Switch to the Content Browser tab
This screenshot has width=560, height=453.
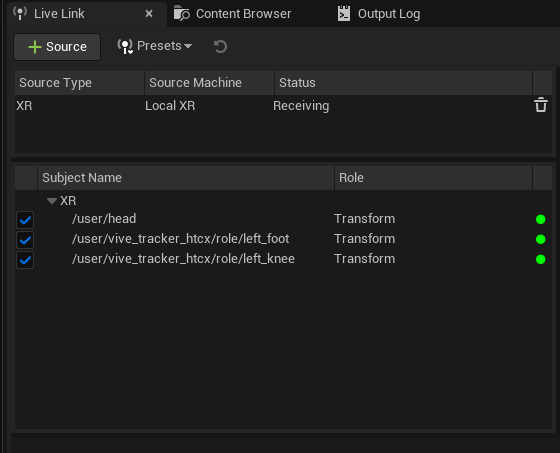click(232, 14)
